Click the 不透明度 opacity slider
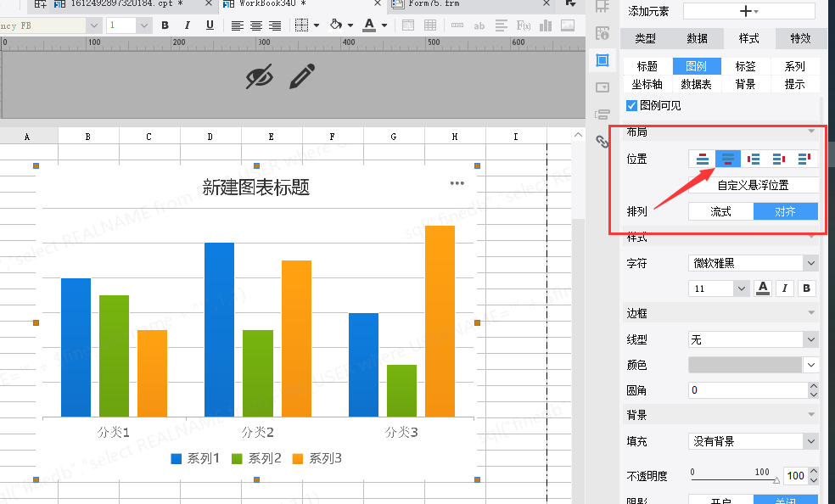Image resolution: width=835 pixels, height=504 pixels. point(735,479)
